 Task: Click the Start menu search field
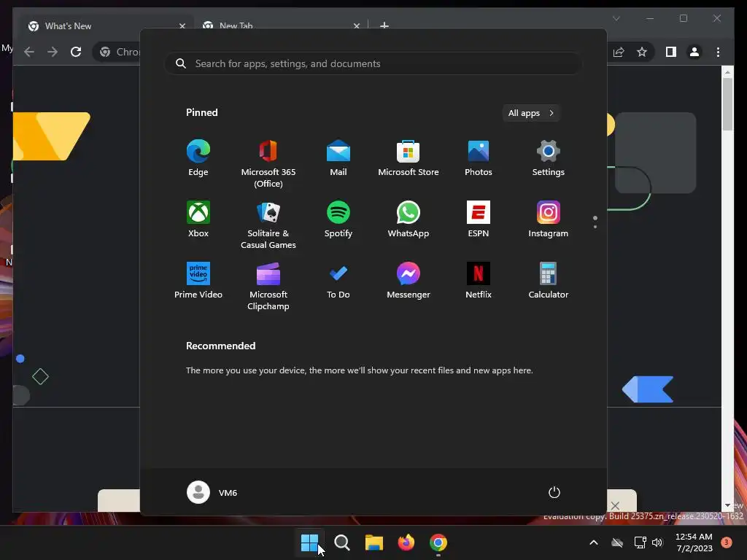(373, 63)
